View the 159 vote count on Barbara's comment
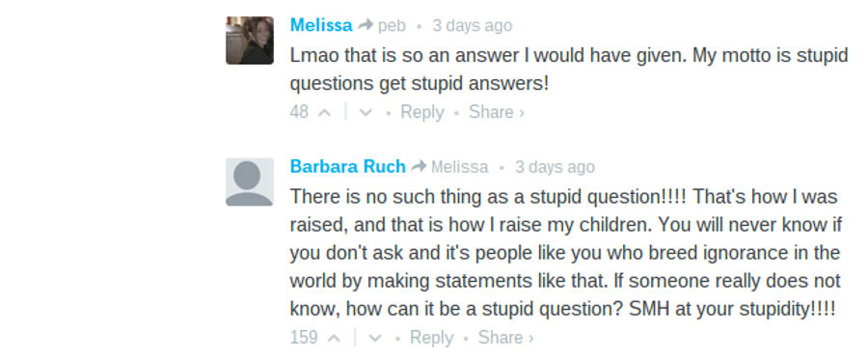This screenshot has height=360, width=868. 304,338
